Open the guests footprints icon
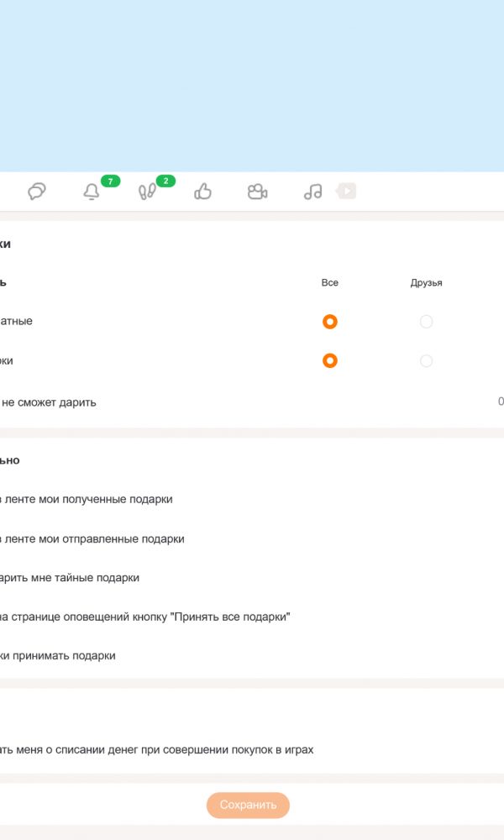This screenshot has width=504, height=840. tap(147, 192)
